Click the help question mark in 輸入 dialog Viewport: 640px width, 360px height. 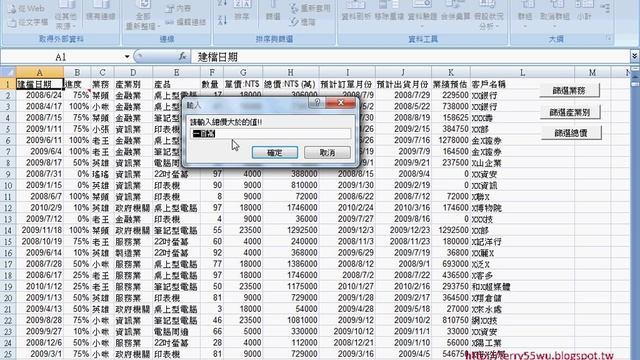(317, 103)
